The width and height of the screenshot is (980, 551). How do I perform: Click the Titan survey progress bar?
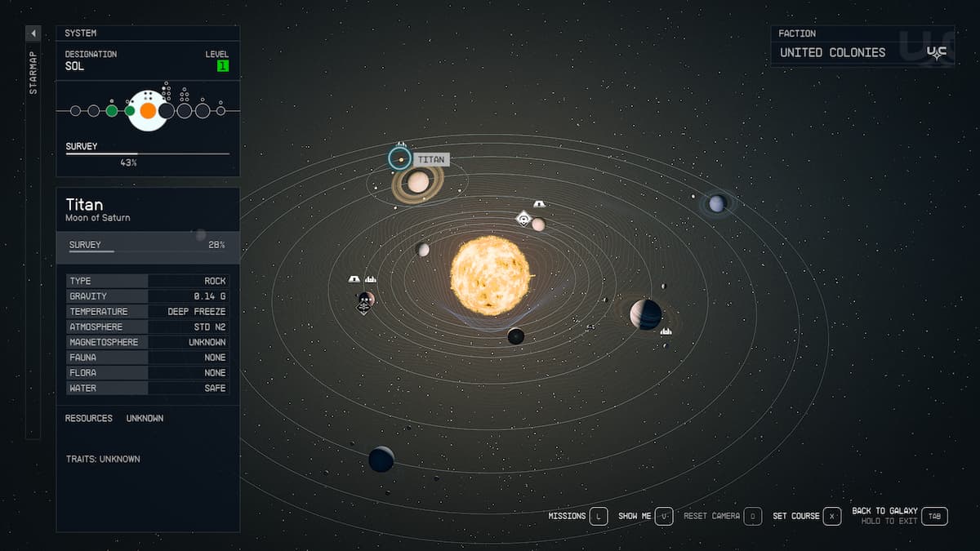[147, 245]
